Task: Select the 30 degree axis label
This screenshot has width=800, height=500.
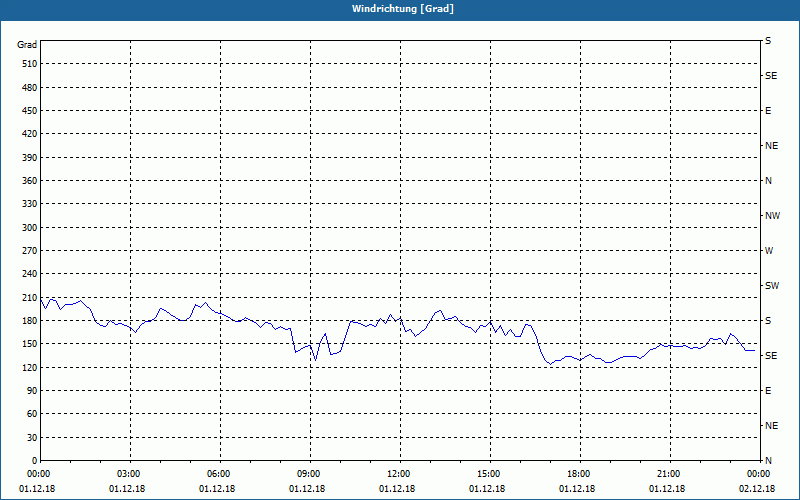Action: (32, 438)
